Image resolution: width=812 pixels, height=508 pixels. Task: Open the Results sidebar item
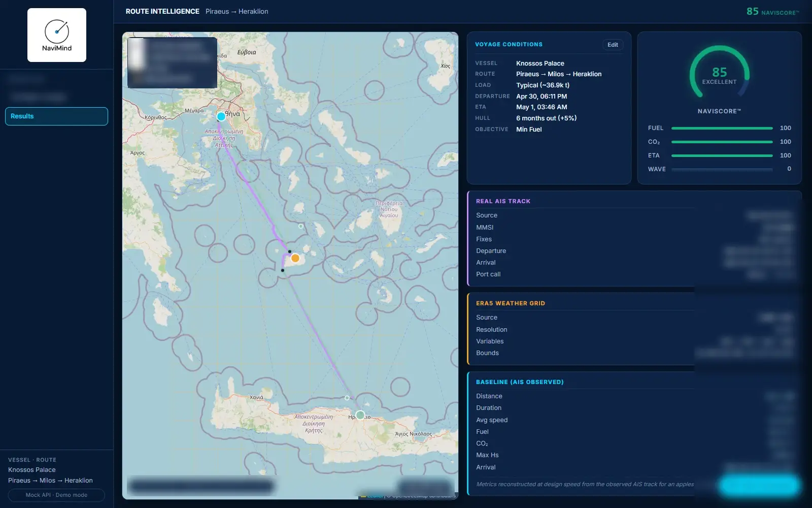(x=56, y=116)
